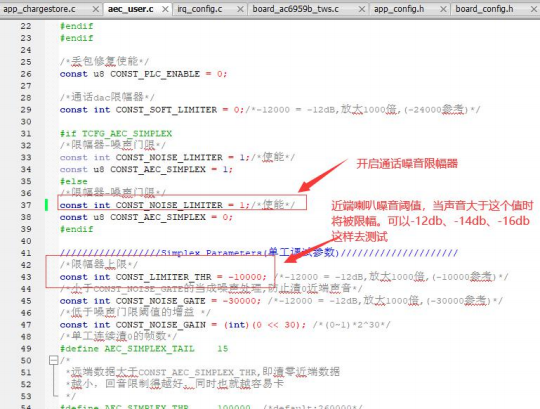Close the app_config.h tab

(x=444, y=9)
